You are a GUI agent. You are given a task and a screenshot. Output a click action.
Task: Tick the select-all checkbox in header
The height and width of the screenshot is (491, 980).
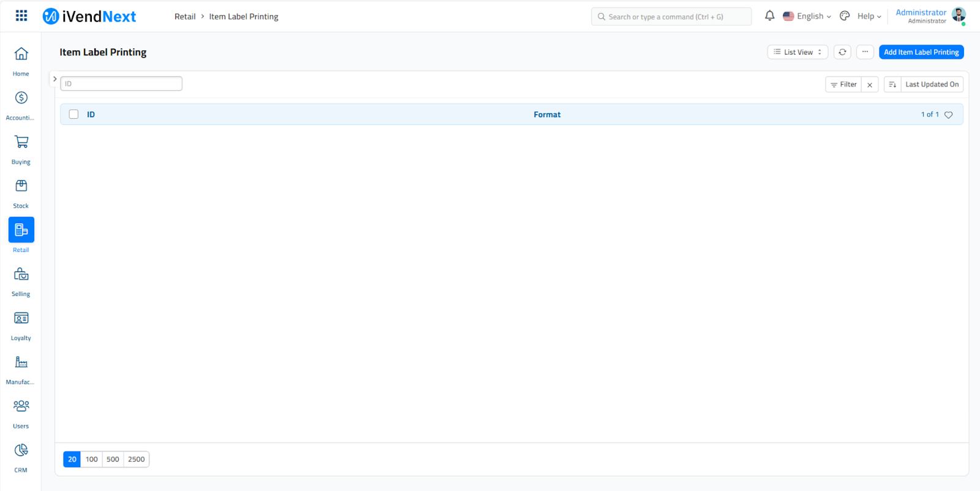point(73,114)
